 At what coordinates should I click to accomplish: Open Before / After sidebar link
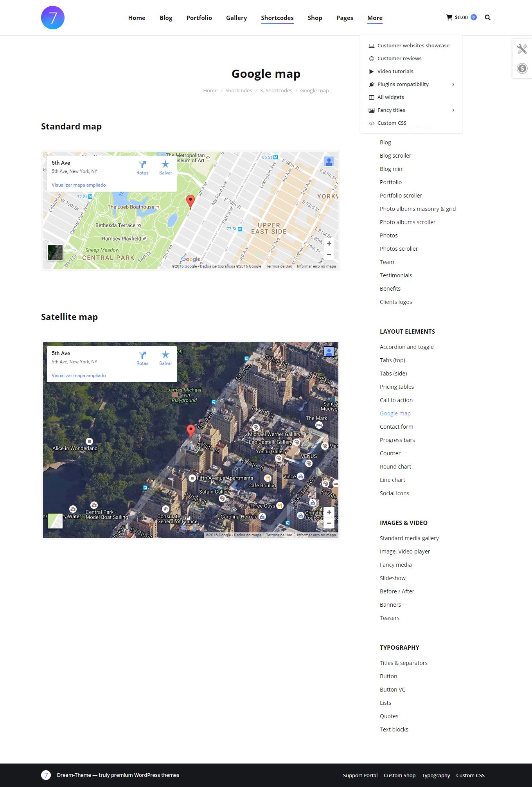tap(397, 591)
